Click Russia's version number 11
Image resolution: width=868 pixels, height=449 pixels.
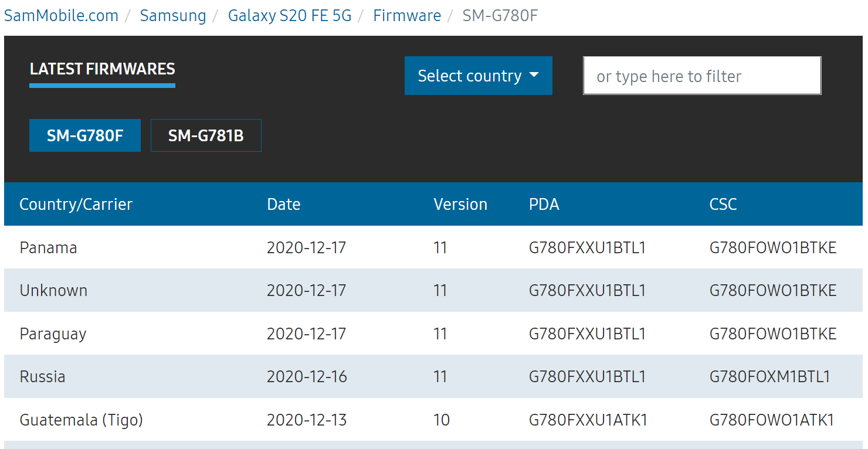pos(440,376)
